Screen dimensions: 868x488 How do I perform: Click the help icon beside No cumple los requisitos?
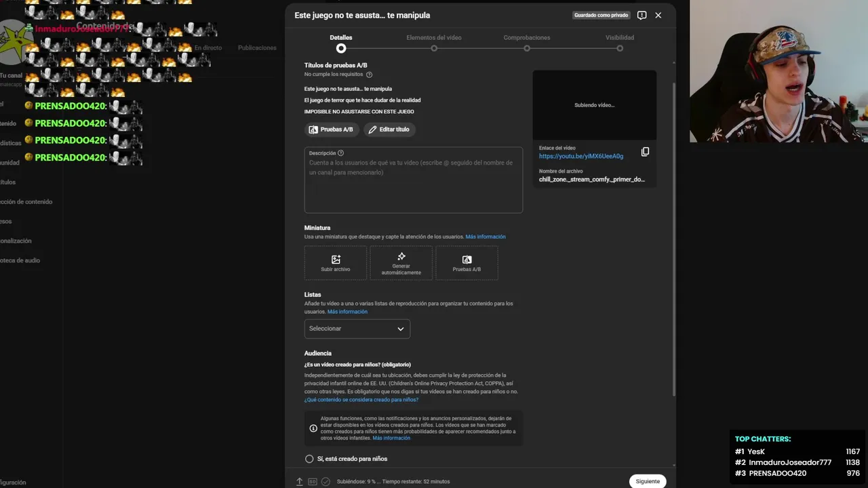(x=369, y=75)
